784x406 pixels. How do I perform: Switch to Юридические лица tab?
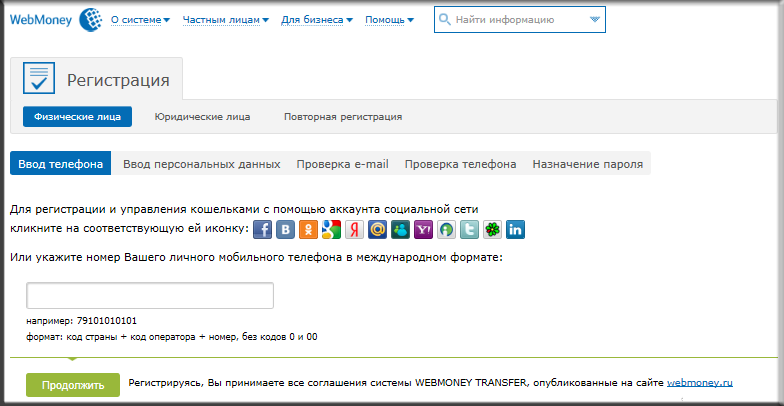tap(202, 116)
